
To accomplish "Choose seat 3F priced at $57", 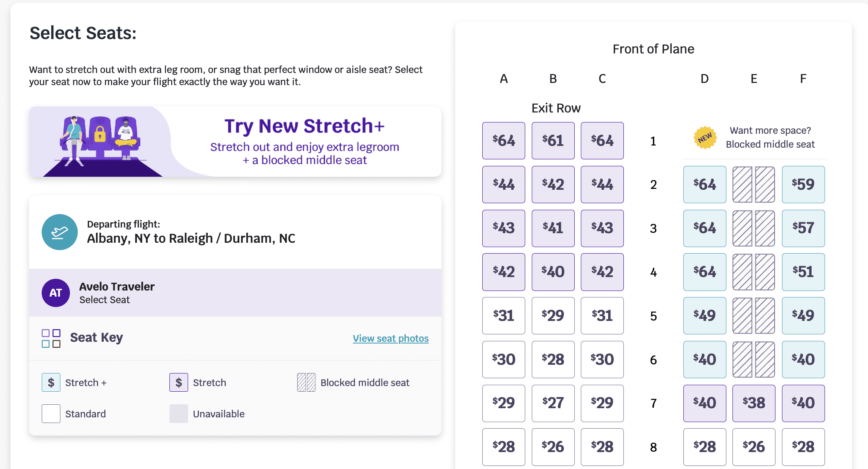I will click(x=803, y=228).
